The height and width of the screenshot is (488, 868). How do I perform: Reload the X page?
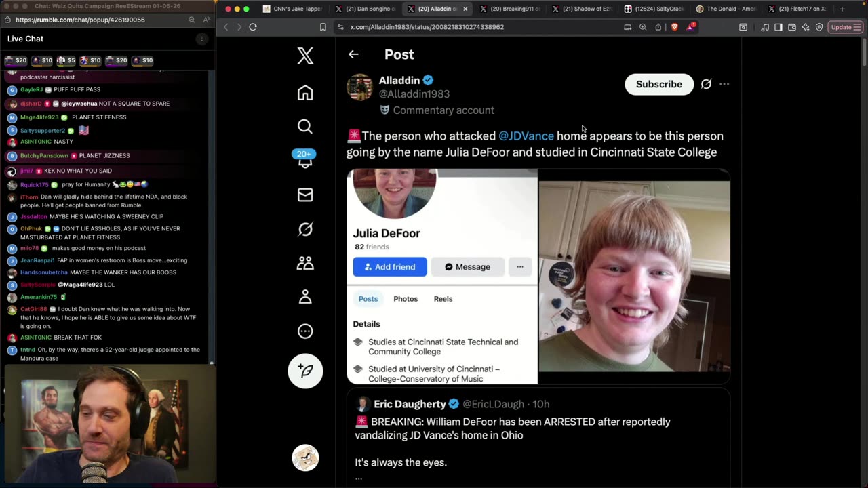[x=253, y=27]
